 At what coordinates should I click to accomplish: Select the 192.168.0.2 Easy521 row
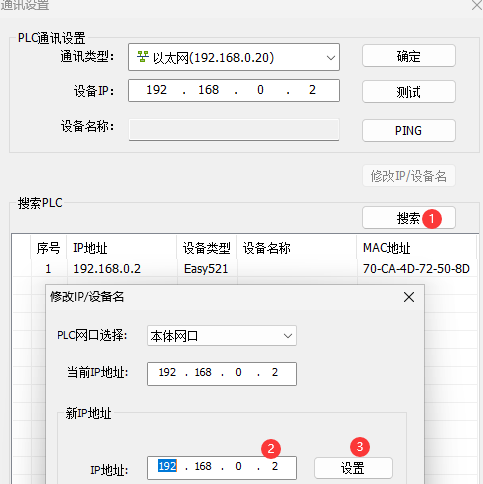245,269
